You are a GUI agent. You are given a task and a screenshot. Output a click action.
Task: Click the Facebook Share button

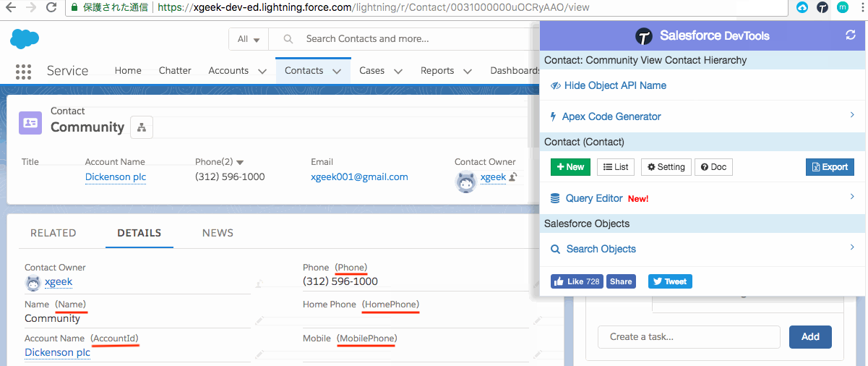(621, 281)
